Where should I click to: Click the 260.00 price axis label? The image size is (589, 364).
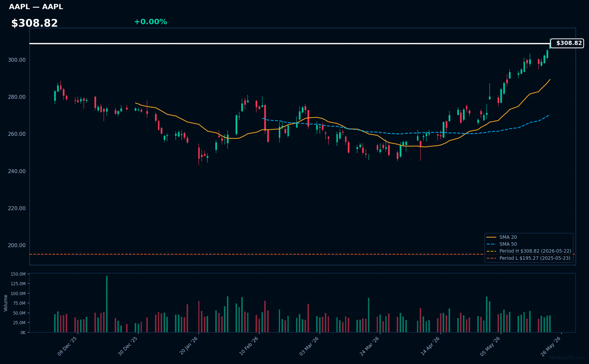tap(17, 134)
